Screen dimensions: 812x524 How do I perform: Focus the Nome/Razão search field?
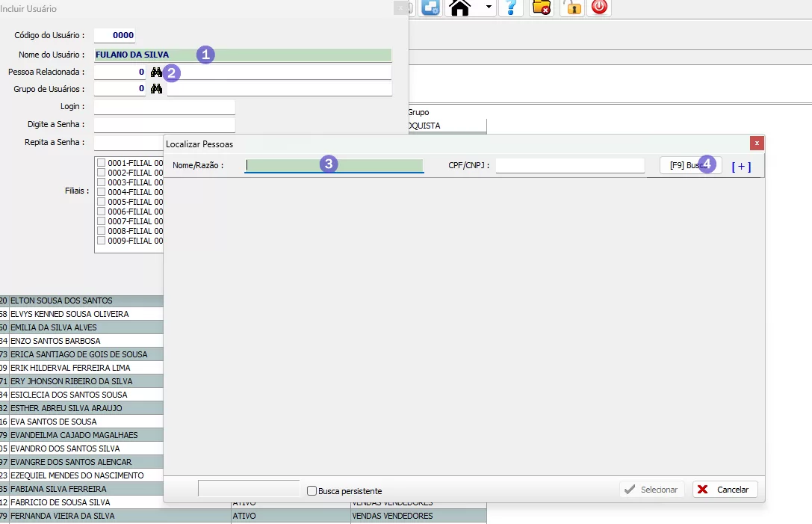(x=334, y=165)
